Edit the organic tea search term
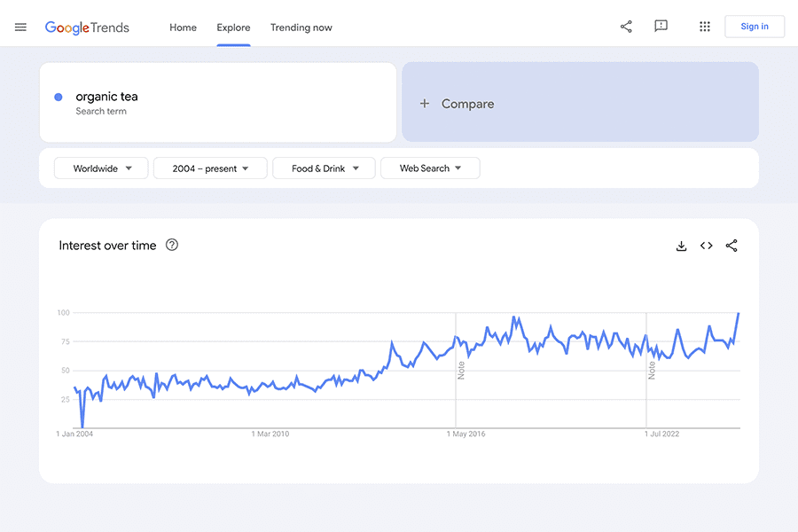This screenshot has width=798, height=532. click(107, 97)
